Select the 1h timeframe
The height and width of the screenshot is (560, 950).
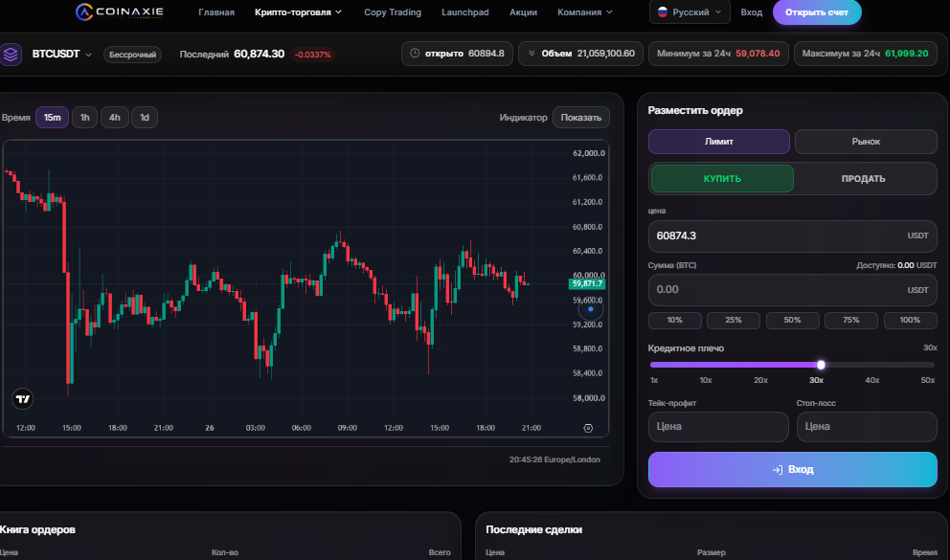click(x=85, y=118)
